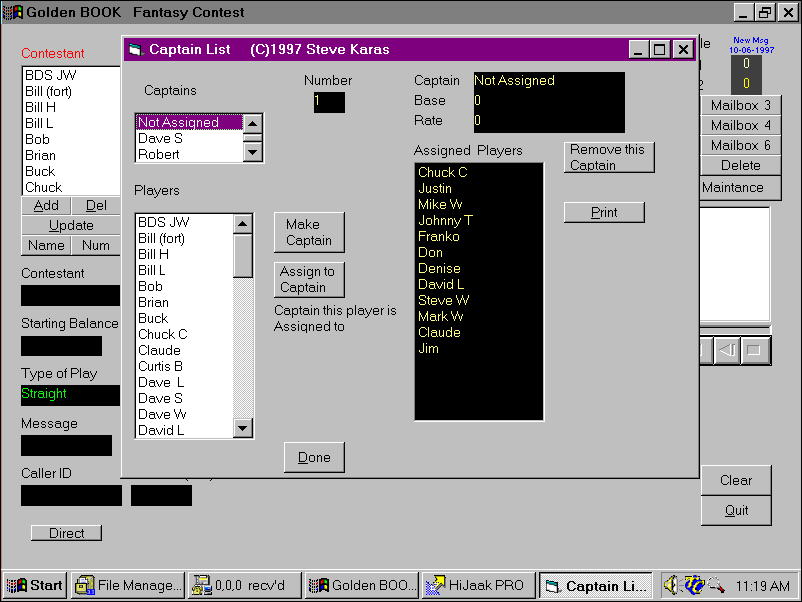Click the Direct button
The height and width of the screenshot is (602, 802).
click(x=66, y=533)
